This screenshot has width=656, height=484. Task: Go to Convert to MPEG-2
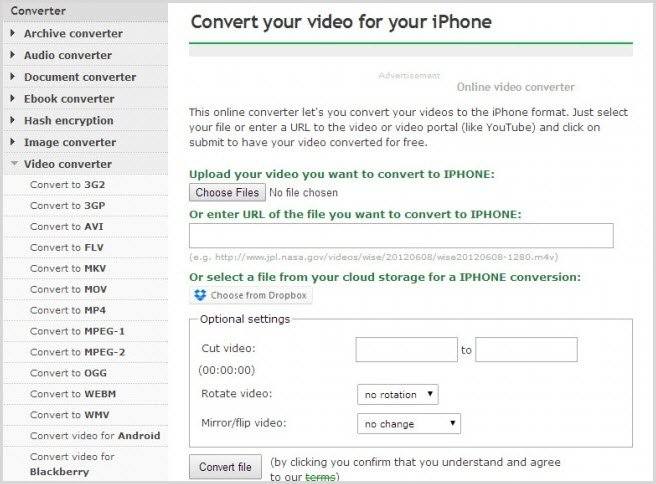tap(77, 352)
